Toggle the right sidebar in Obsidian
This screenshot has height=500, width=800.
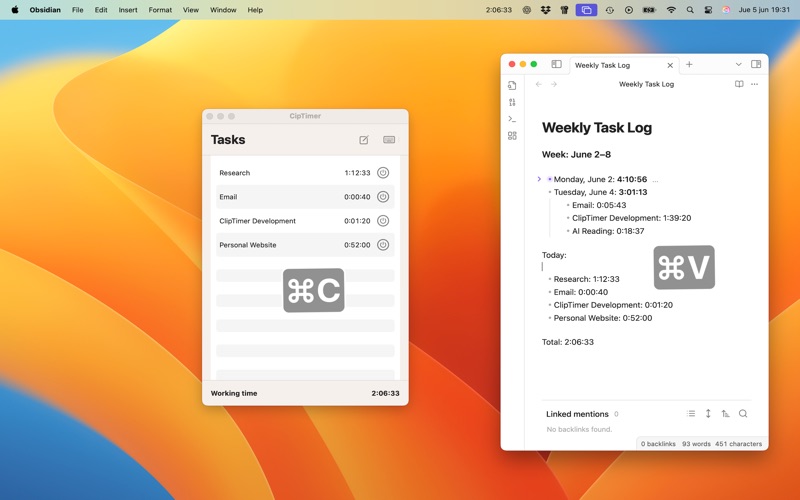756,64
